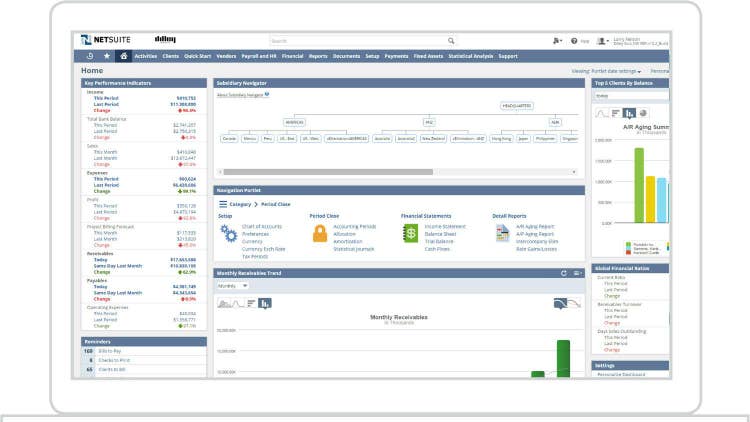Select the New Zealand subsidiary node
Viewport: 750px width, 422px height.
coord(433,138)
